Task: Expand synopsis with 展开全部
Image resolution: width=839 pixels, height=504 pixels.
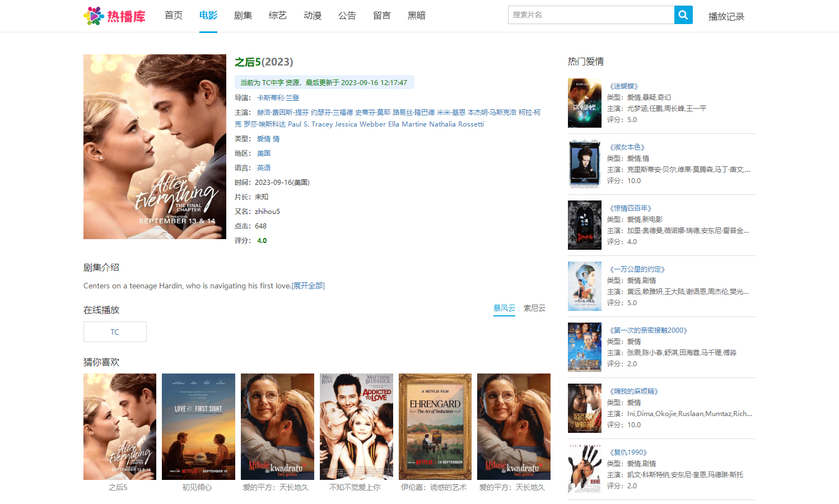Action: click(308, 286)
